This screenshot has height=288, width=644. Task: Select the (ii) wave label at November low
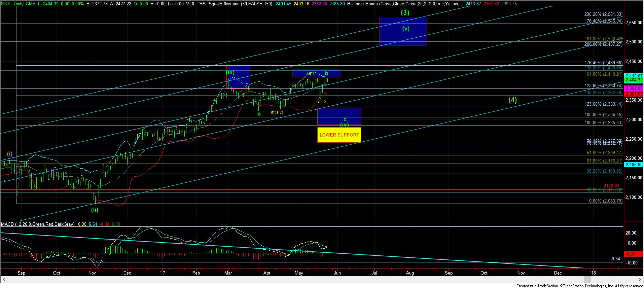[x=95, y=210]
